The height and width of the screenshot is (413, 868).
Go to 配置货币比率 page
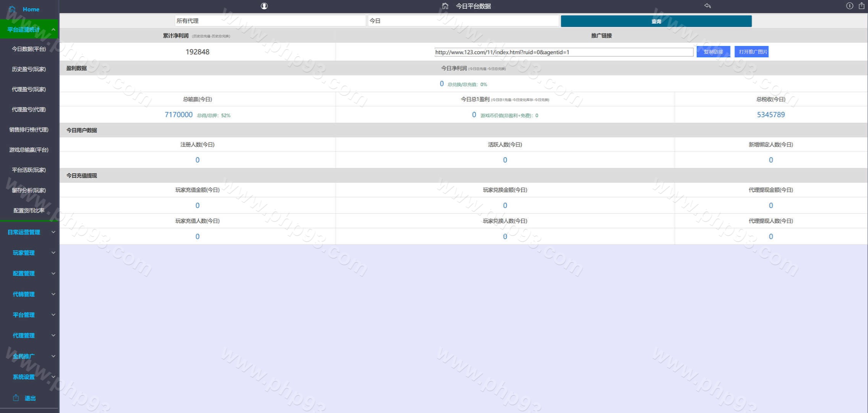[x=29, y=210]
